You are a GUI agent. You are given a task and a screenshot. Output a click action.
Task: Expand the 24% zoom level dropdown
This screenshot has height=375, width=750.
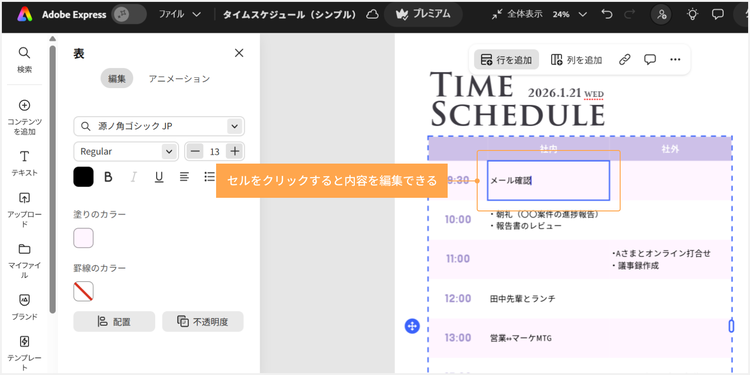582,14
